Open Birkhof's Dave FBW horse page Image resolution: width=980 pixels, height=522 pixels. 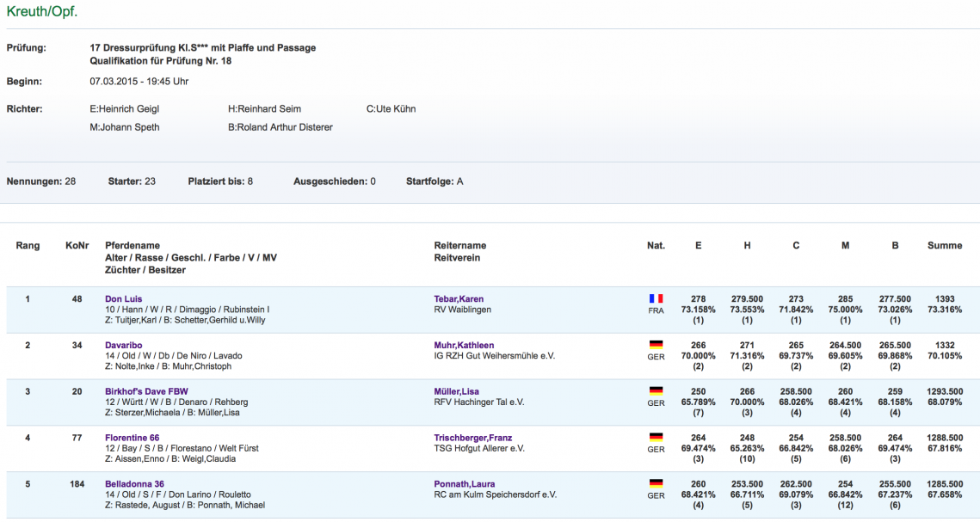coord(146,392)
